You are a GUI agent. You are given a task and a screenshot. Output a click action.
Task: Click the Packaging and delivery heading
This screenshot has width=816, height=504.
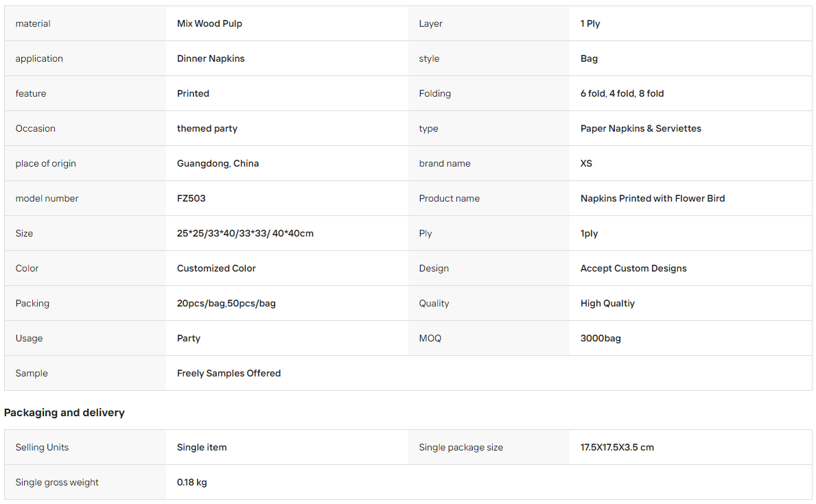pyautogui.click(x=64, y=413)
